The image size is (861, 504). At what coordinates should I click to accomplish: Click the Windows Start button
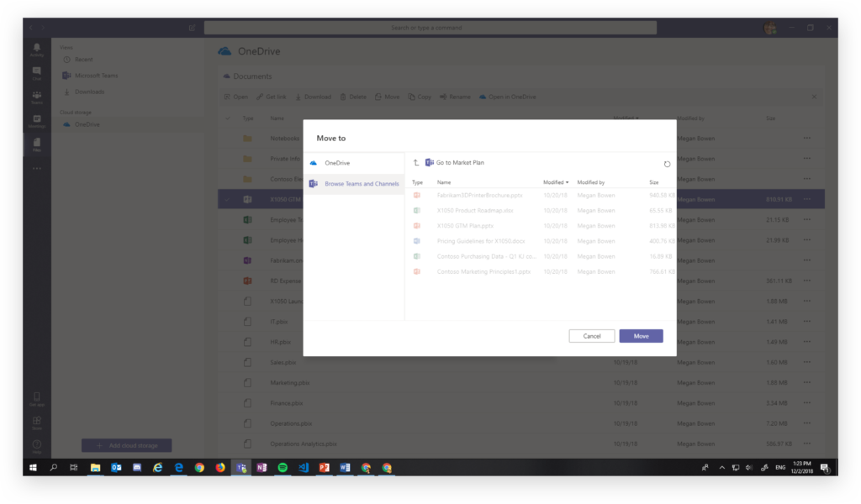coord(33,467)
